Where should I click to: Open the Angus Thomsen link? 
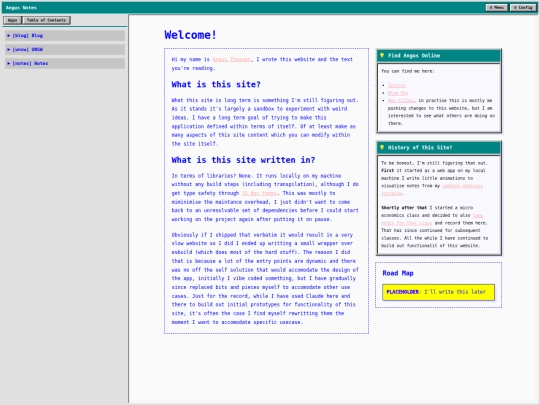pos(231,59)
